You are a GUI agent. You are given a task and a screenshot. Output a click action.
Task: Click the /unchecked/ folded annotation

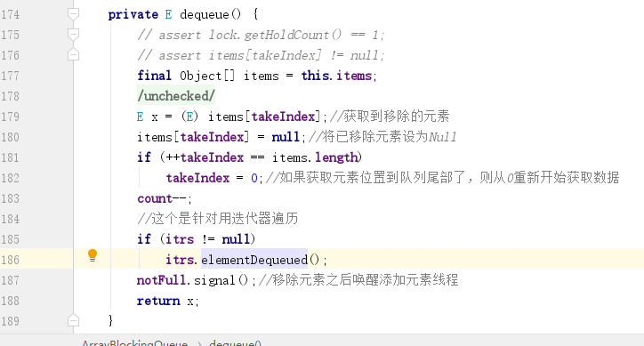[176, 96]
